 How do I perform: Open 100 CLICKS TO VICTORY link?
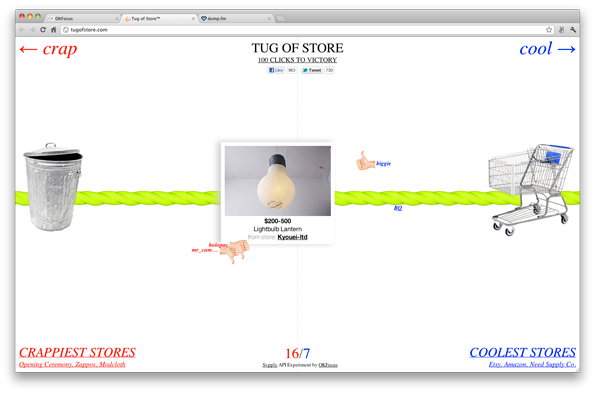click(298, 60)
